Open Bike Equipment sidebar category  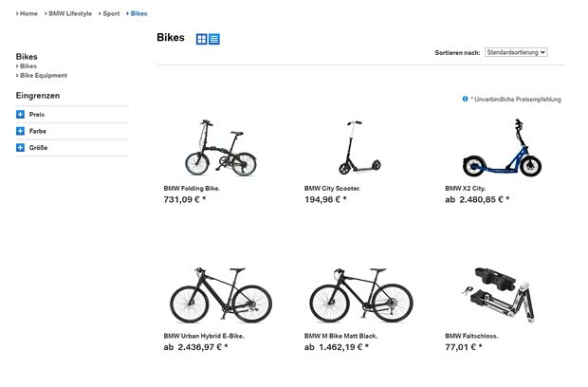[43, 75]
